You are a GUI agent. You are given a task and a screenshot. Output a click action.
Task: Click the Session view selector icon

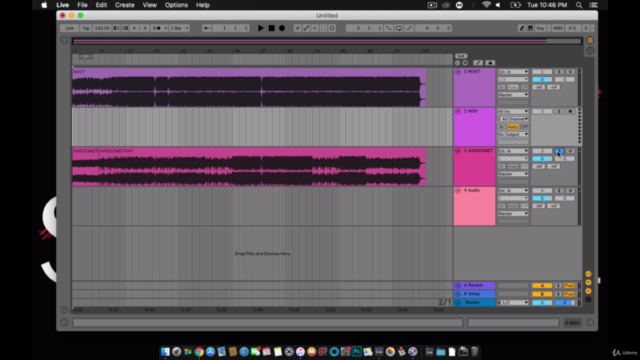(x=590, y=51)
